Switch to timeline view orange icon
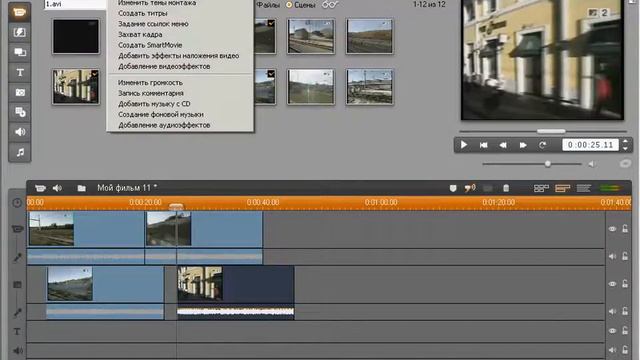Screen dimensions: 640x360 (x=562, y=188)
